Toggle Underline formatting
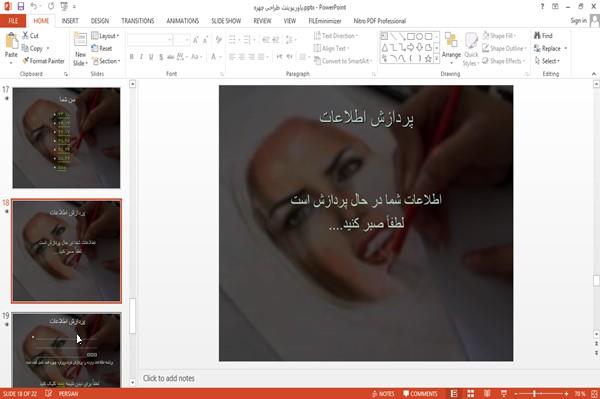Image resolution: width=600 pixels, height=399 pixels. 151,57
